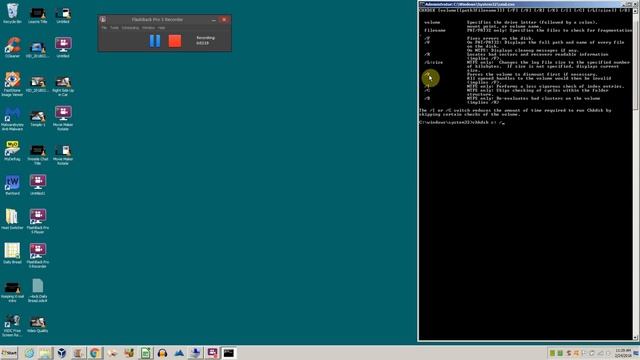640x360 pixels.
Task: Open the blue mountain taskbar icon
Action: click(x=179, y=353)
